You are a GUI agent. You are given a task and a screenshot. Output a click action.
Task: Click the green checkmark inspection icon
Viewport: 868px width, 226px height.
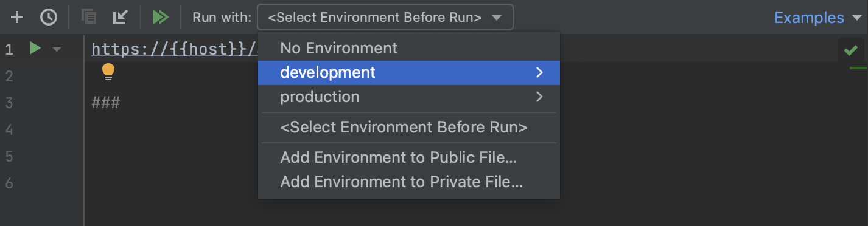tap(851, 50)
